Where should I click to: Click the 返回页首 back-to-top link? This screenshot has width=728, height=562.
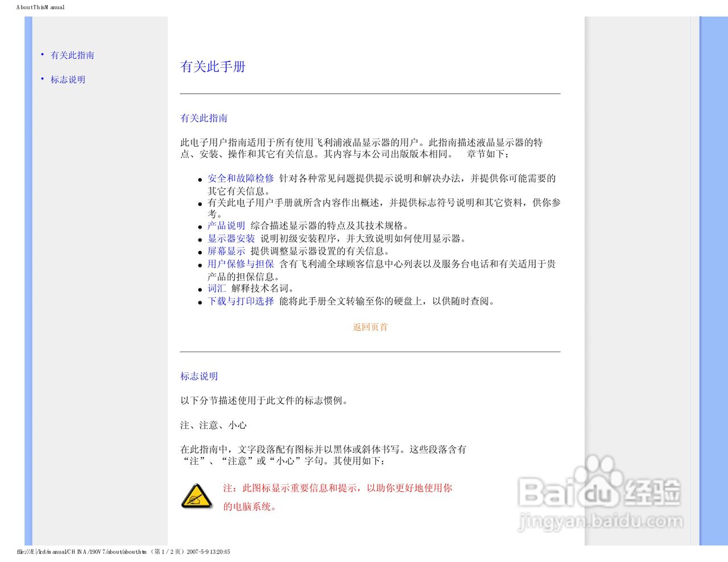[370, 327]
